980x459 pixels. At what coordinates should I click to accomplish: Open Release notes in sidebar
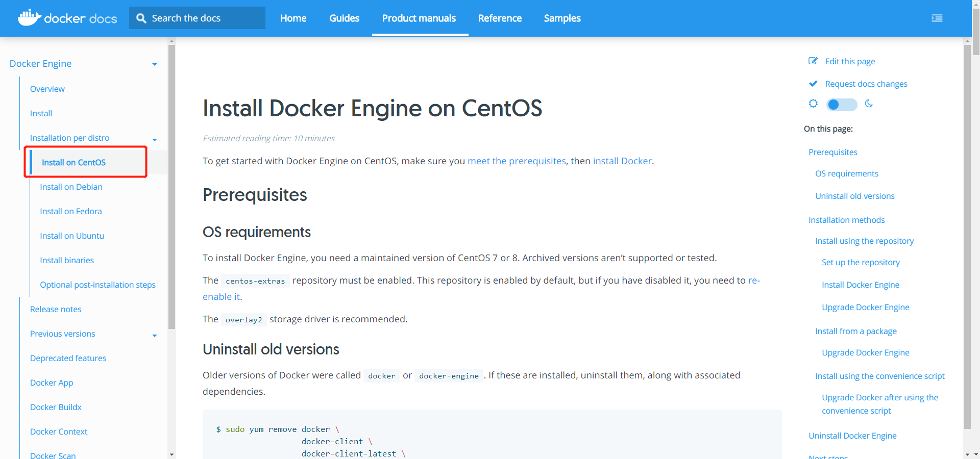tap(56, 309)
